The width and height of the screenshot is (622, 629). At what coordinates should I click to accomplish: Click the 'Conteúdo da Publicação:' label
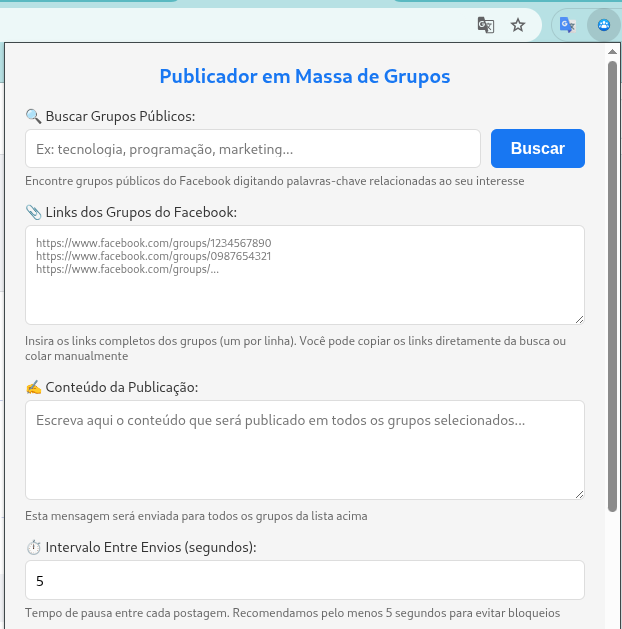(122, 388)
